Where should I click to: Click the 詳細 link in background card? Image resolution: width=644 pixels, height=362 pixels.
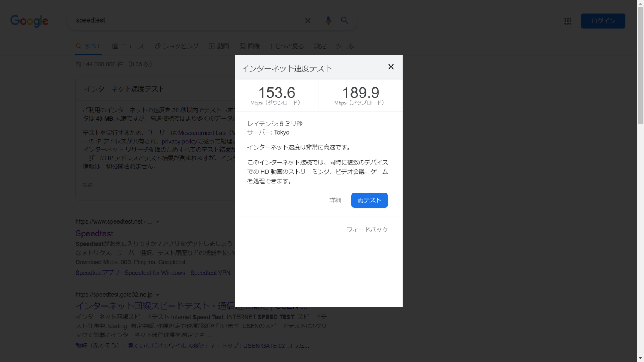pyautogui.click(x=88, y=186)
